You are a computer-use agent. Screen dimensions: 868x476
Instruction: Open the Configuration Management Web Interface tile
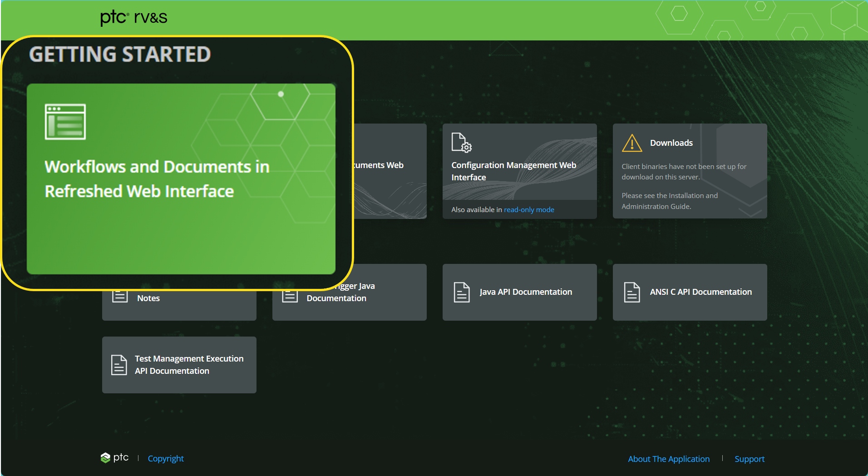click(519, 171)
